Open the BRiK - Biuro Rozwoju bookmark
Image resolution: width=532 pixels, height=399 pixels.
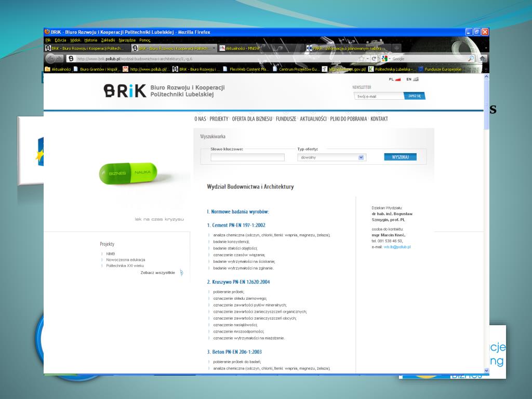(x=196, y=69)
